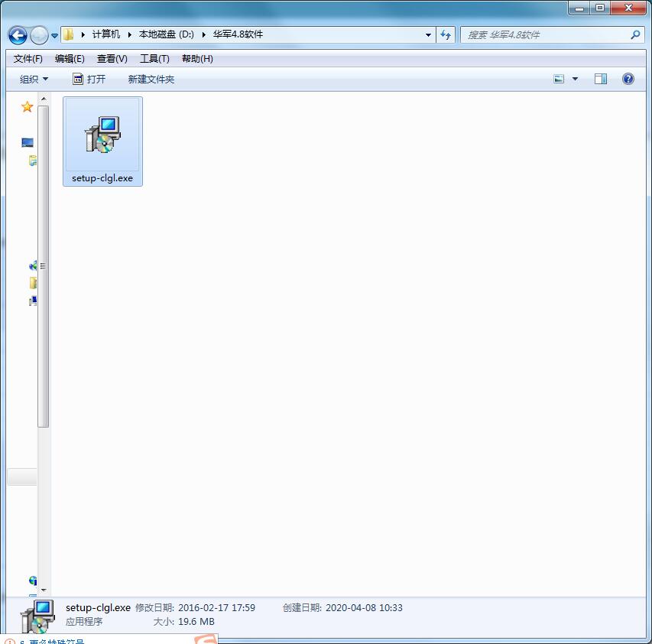Image resolution: width=652 pixels, height=644 pixels.
Task: Click the Forward navigation arrow
Action: pyautogui.click(x=38, y=35)
